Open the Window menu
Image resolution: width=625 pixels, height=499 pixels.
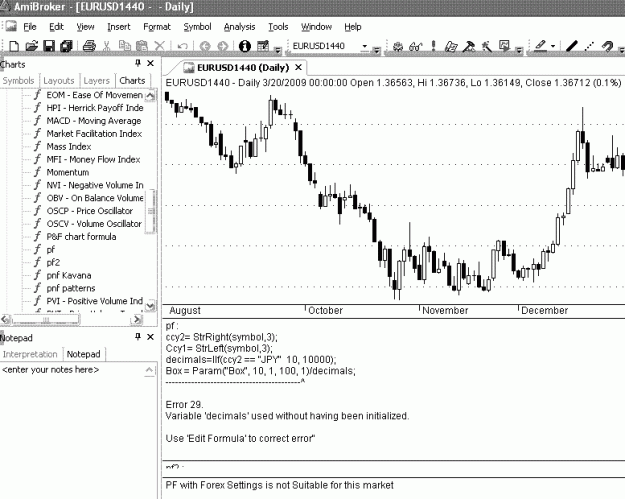coord(316,27)
